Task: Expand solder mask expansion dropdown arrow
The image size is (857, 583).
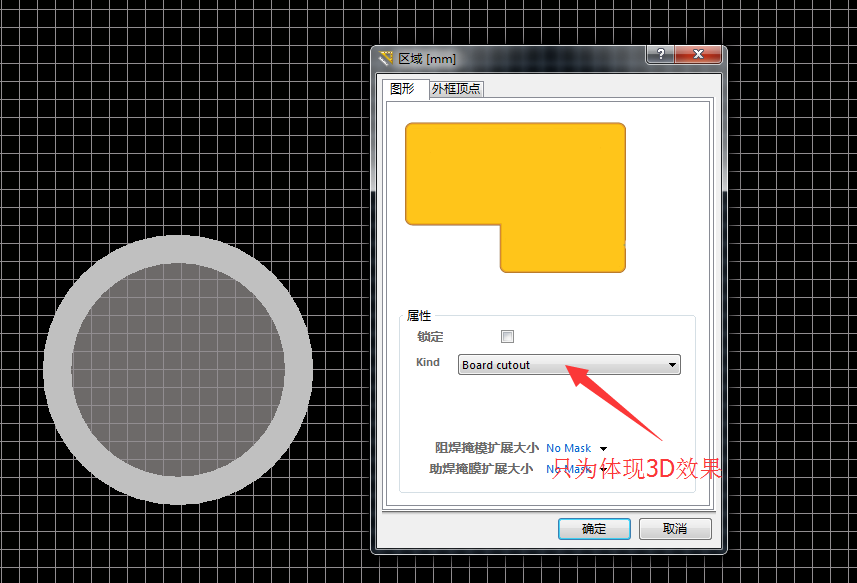Action: point(603,449)
